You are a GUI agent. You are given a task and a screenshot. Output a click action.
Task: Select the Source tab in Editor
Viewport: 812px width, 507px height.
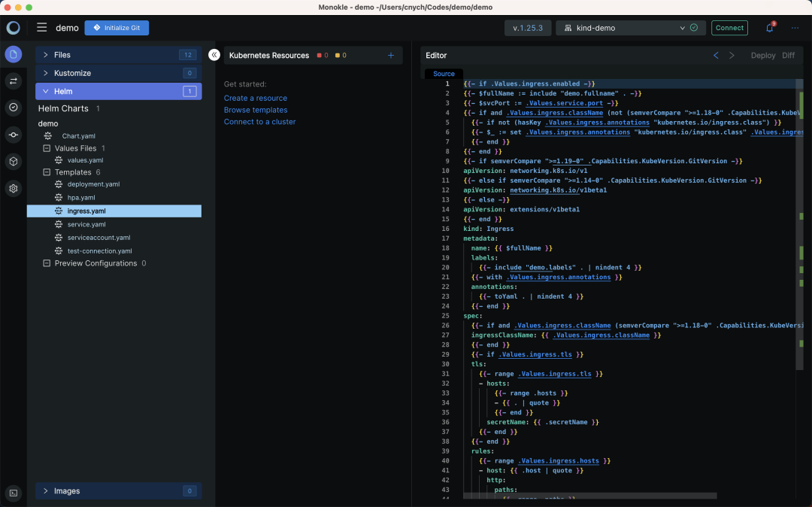(x=444, y=74)
